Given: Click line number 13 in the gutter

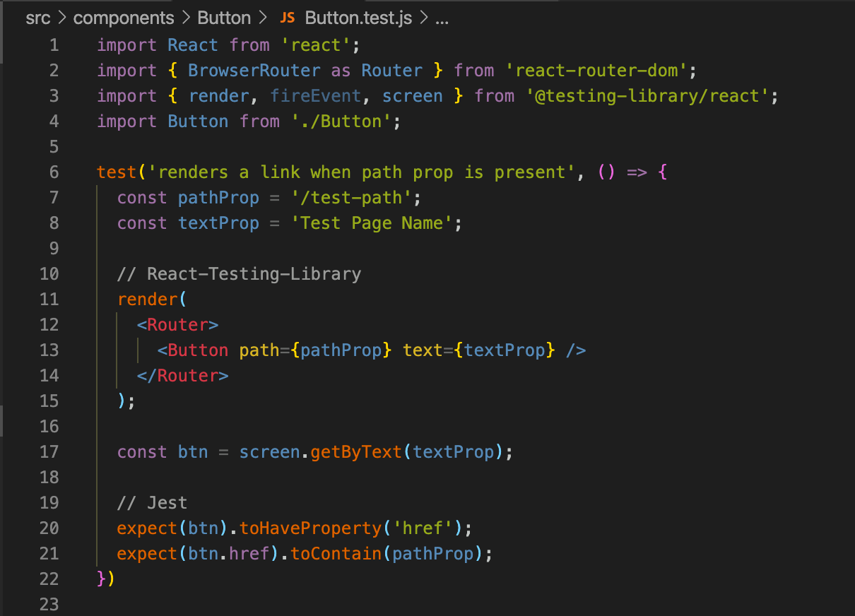Looking at the screenshot, I should pos(49,350).
